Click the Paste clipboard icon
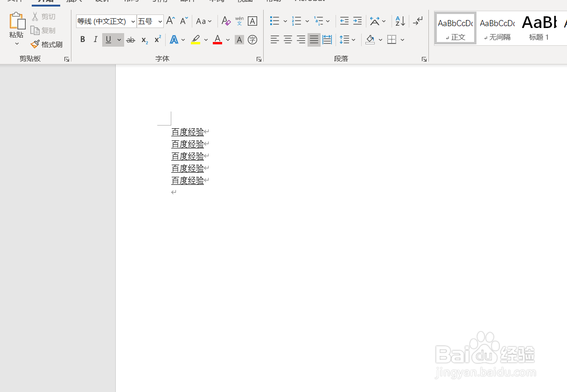 [x=17, y=21]
